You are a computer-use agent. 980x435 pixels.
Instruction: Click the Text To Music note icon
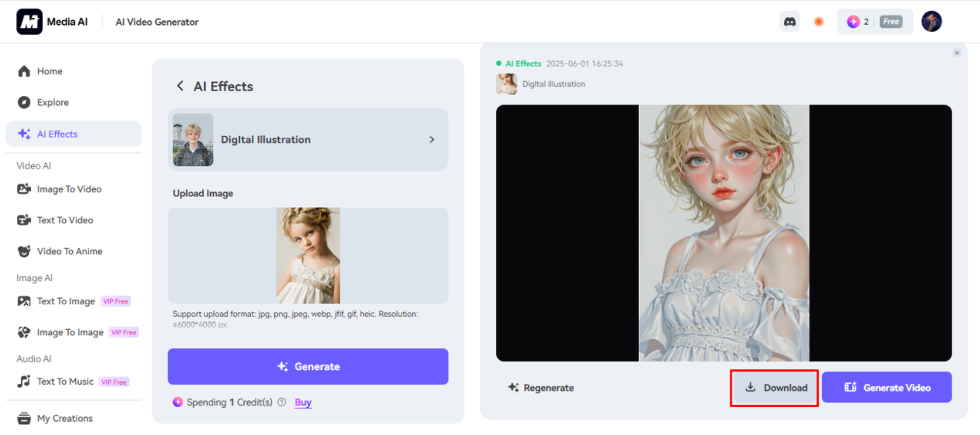[24, 381]
